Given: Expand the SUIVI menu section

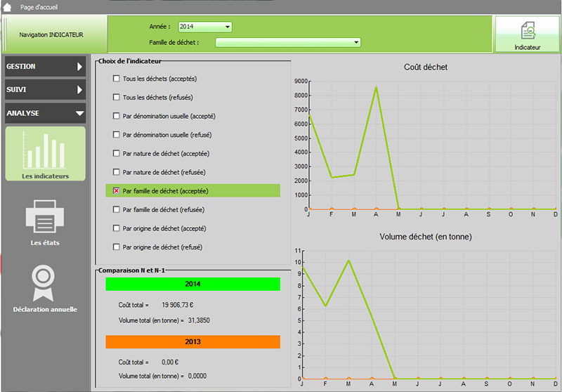Looking at the screenshot, I should [x=45, y=90].
